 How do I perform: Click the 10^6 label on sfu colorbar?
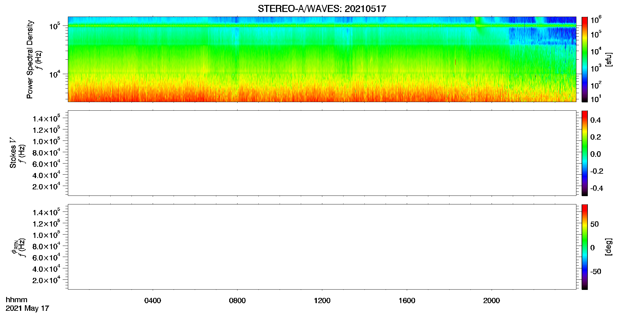click(x=596, y=20)
